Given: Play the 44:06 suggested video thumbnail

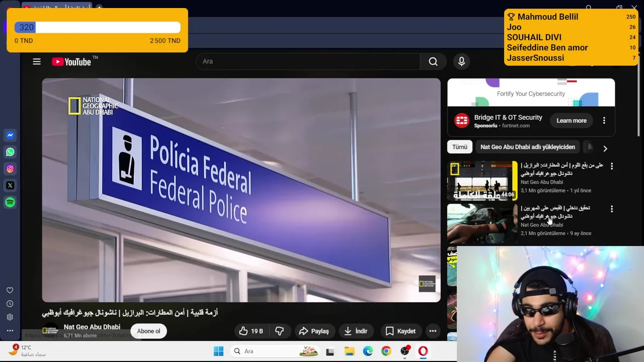Looking at the screenshot, I should [x=482, y=180].
